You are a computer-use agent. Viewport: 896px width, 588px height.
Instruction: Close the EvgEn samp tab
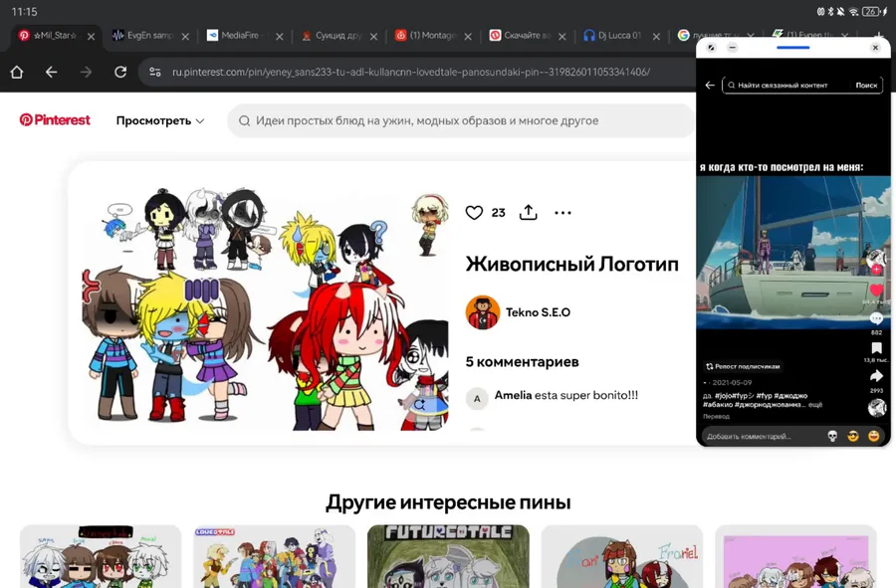[185, 36]
